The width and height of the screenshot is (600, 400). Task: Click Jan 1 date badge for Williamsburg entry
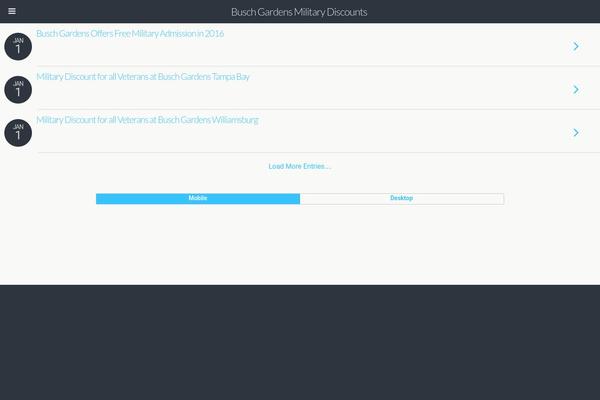tap(18, 133)
